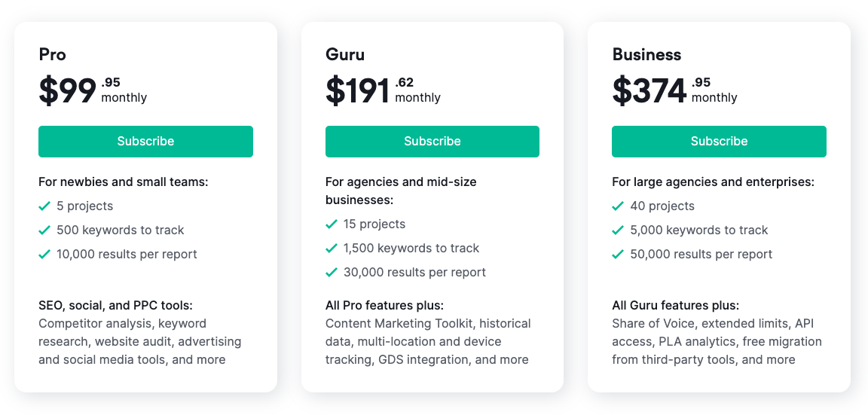
Task: Click checkmark next to 40 projects
Action: pos(619,206)
